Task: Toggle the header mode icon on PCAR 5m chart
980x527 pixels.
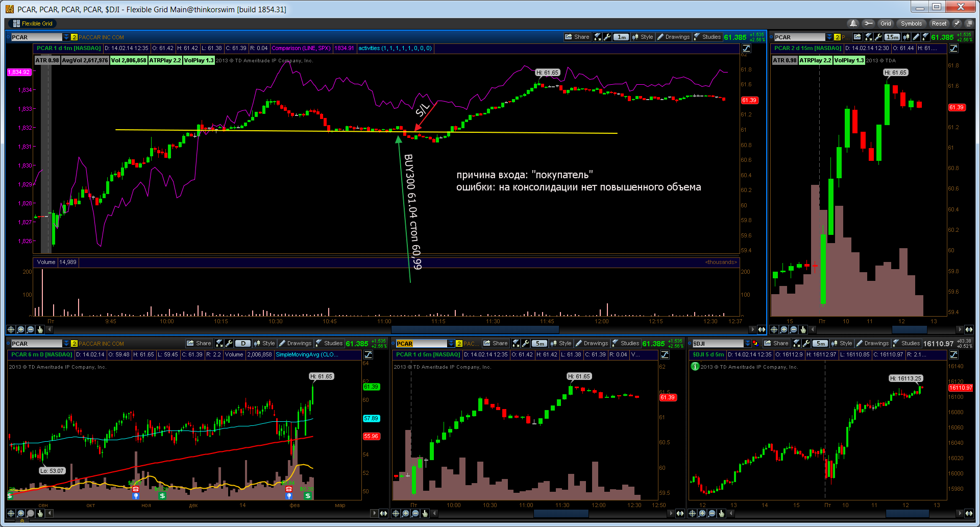Action: point(665,354)
